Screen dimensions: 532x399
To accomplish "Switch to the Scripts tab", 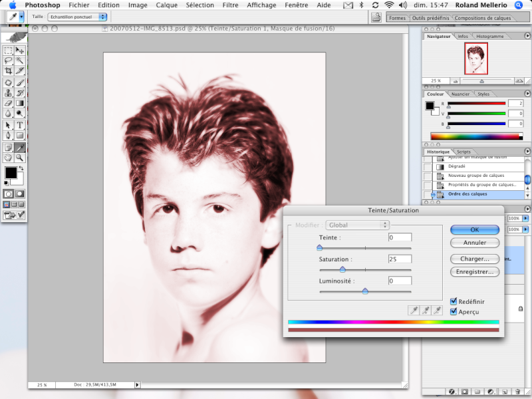I will (464, 152).
